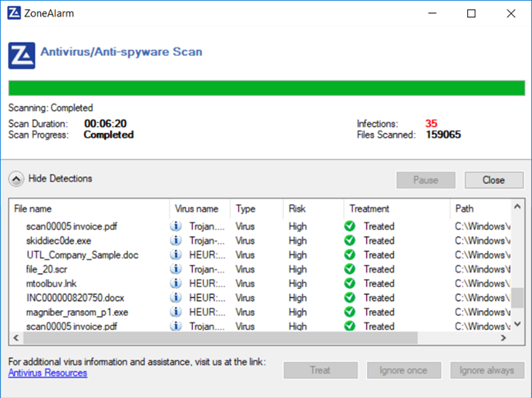This screenshot has height=398, width=532.
Task: Click the Files Scanned value 159065
Action: [443, 135]
